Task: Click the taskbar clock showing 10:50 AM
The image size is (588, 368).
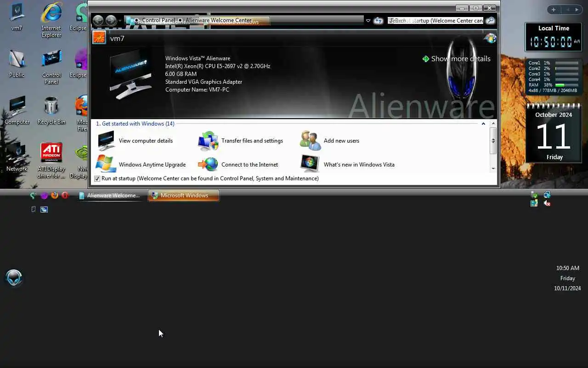Action: [567, 268]
